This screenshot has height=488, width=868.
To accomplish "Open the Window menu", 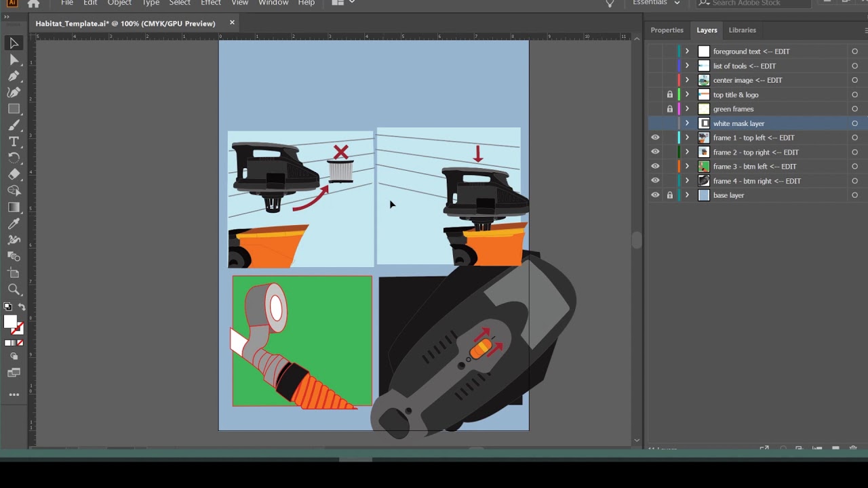I will coord(273,3).
